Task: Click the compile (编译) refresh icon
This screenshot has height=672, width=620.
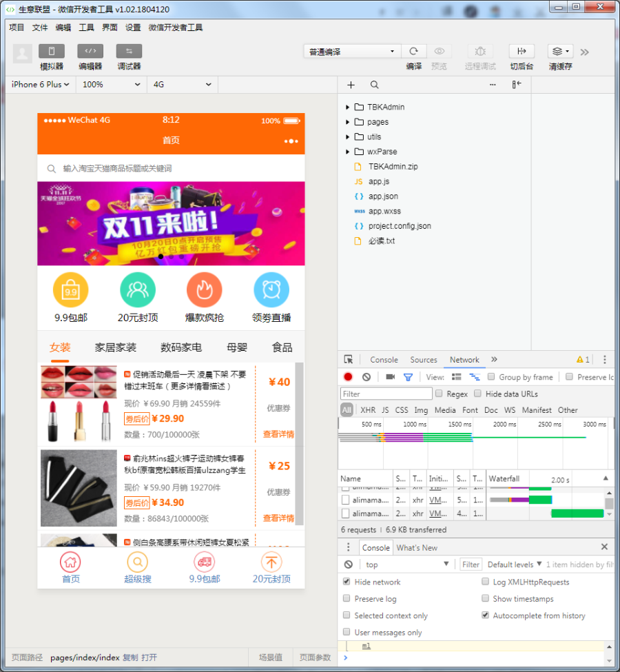Action: [x=413, y=51]
